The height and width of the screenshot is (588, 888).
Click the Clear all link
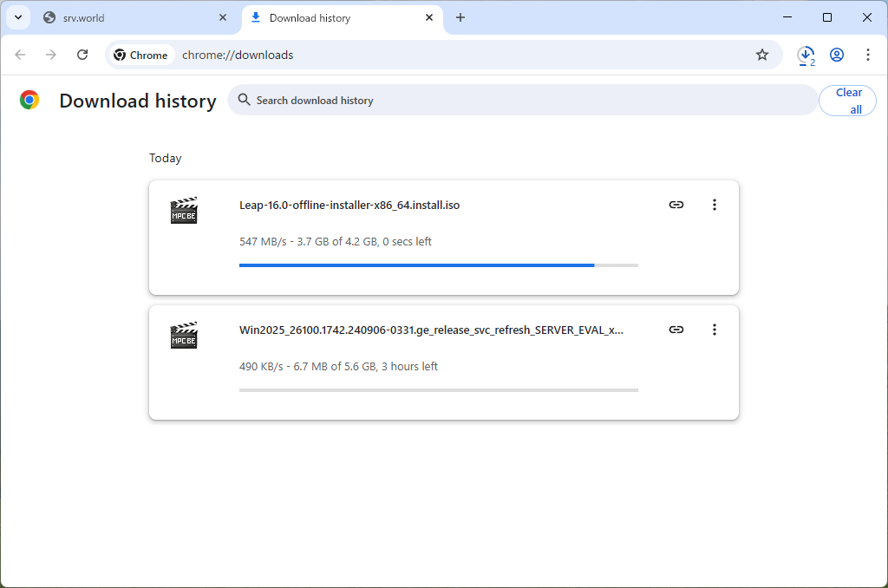coord(847,100)
